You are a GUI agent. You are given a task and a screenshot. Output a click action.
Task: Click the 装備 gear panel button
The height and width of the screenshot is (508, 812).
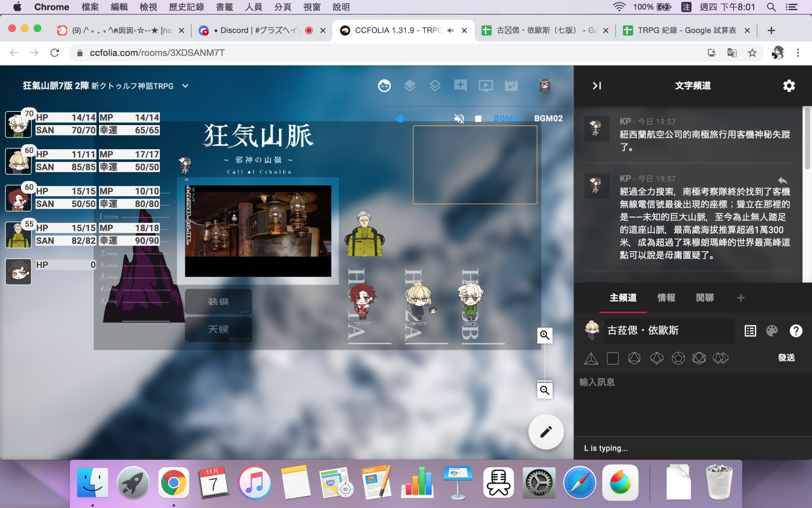(x=218, y=302)
